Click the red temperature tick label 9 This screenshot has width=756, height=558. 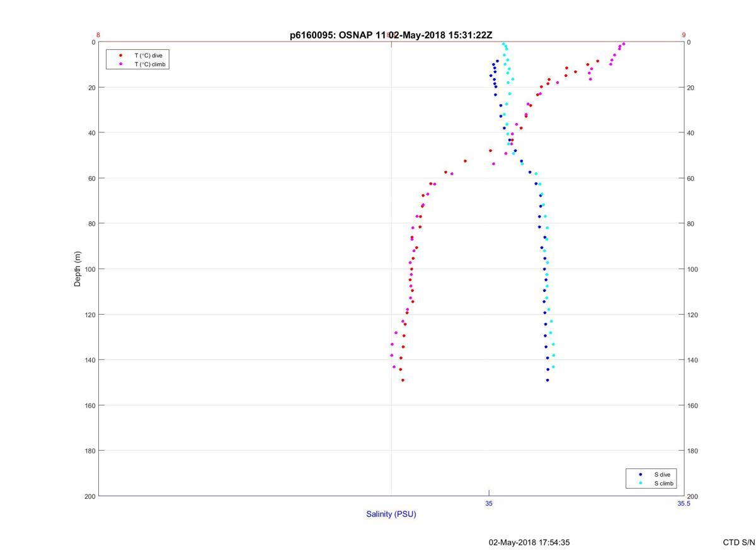coord(684,35)
